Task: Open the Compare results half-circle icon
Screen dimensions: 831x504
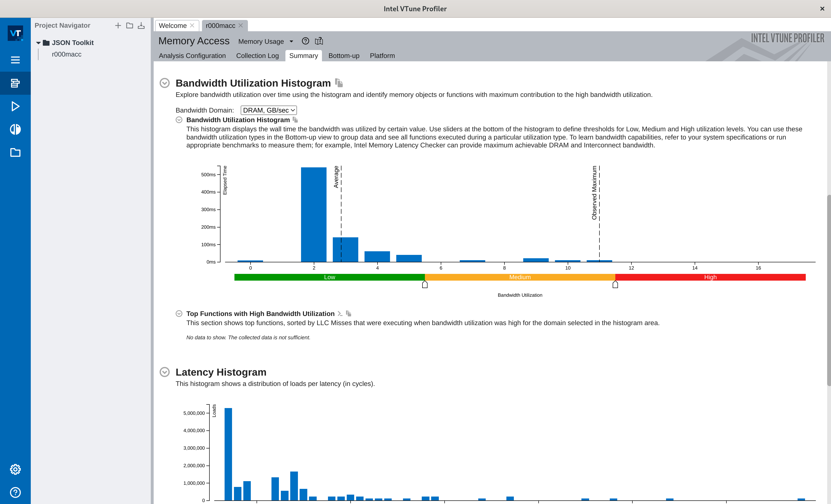Action: pos(15,129)
